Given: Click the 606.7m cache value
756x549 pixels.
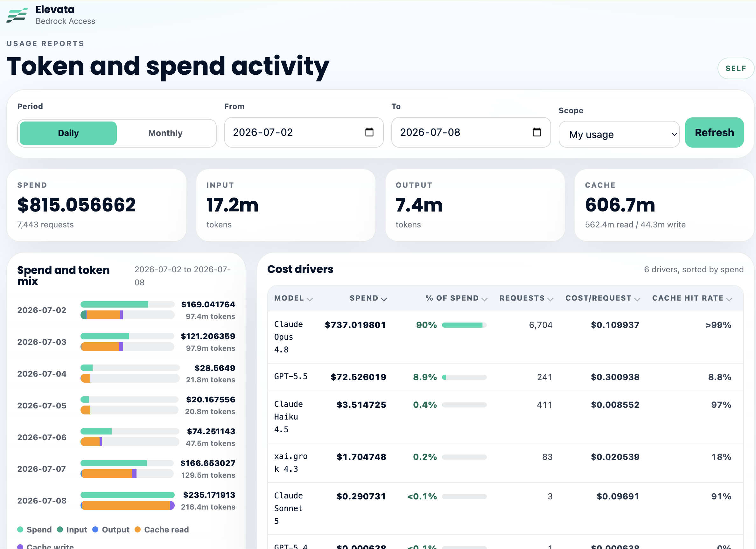Looking at the screenshot, I should click(620, 205).
